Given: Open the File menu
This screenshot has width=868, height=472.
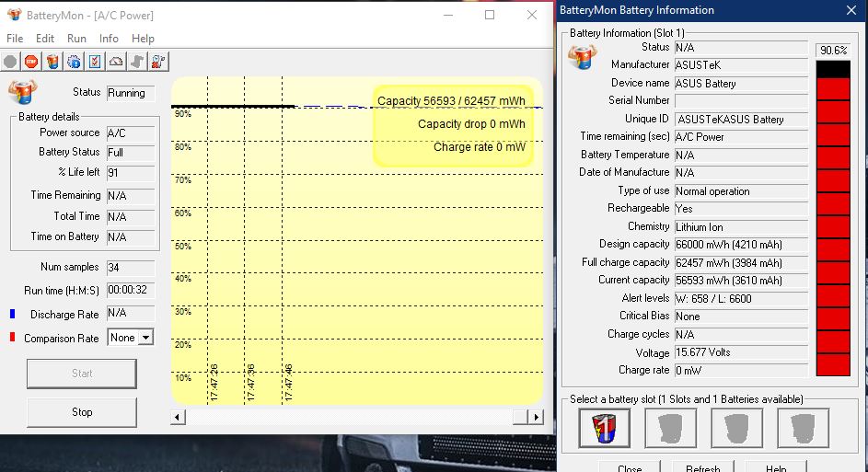Looking at the screenshot, I should point(15,38).
